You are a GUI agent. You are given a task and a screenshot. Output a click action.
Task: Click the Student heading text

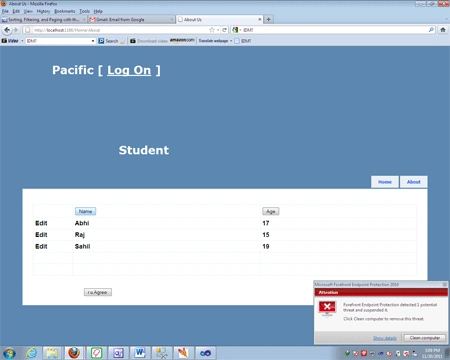pyautogui.click(x=144, y=150)
